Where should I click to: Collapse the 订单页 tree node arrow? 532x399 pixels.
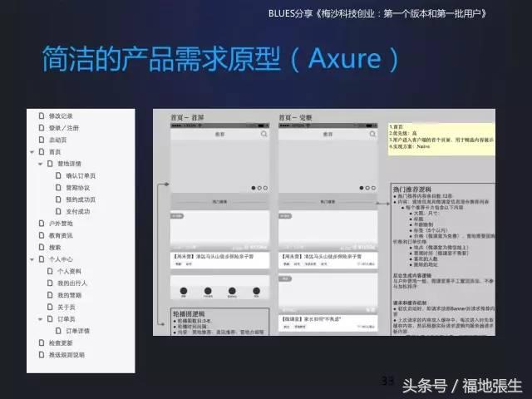(41, 319)
